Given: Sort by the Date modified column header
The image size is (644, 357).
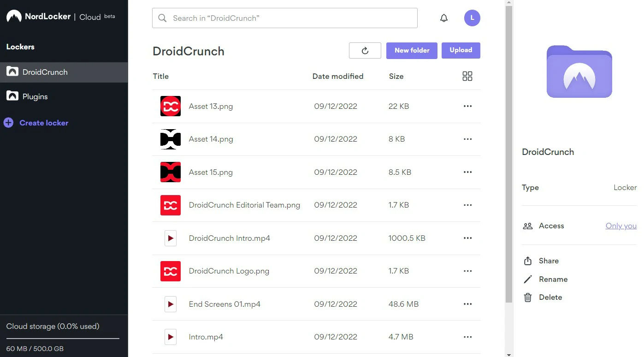Looking at the screenshot, I should click(x=338, y=76).
